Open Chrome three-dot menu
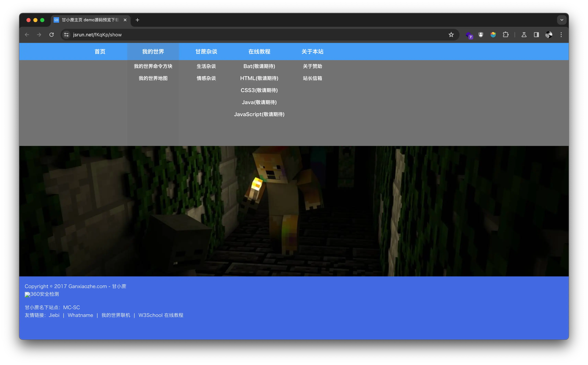Screen dimensions: 588x365 561,35
